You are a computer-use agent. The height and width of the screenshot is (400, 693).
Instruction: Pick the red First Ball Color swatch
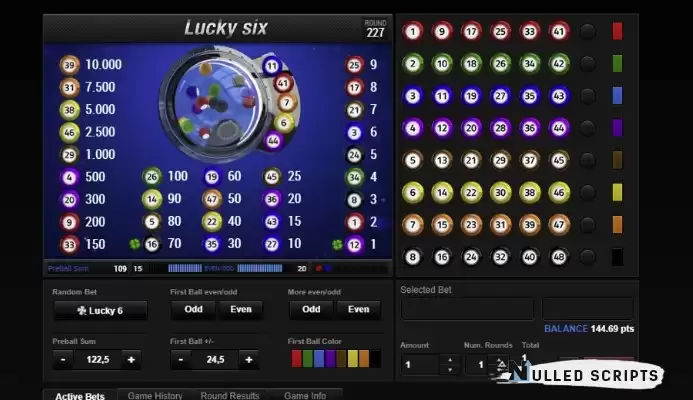[x=297, y=359]
